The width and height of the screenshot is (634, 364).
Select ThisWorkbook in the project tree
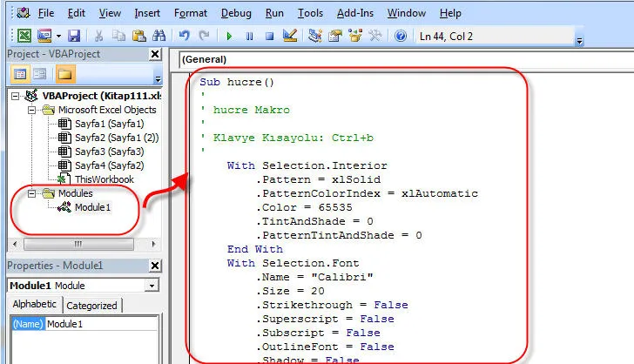(104, 179)
